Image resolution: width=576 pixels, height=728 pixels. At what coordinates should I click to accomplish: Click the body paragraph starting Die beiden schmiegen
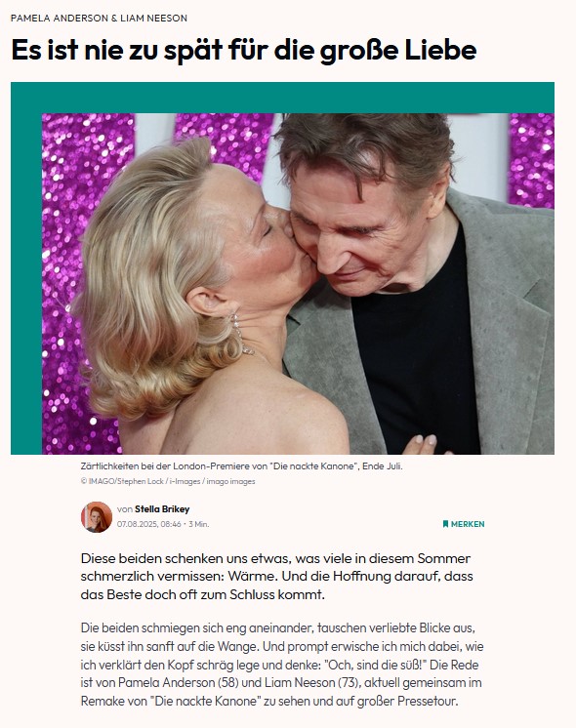282,665
